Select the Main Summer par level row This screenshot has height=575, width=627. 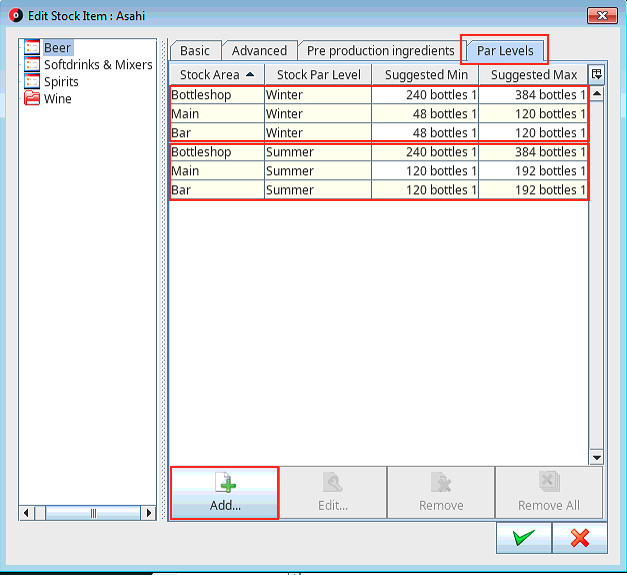click(x=379, y=171)
